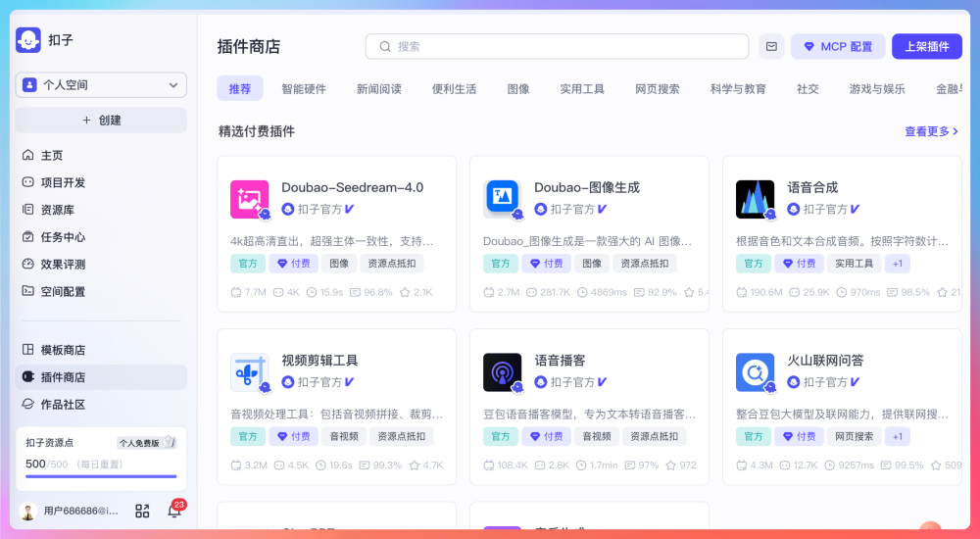Open the MCP 配置 button
Image resolution: width=980 pixels, height=539 pixels.
[838, 46]
